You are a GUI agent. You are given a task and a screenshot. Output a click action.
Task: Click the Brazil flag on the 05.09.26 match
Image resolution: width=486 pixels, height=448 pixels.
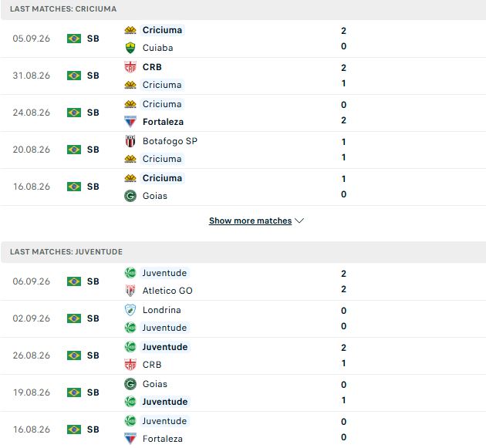[x=74, y=39]
